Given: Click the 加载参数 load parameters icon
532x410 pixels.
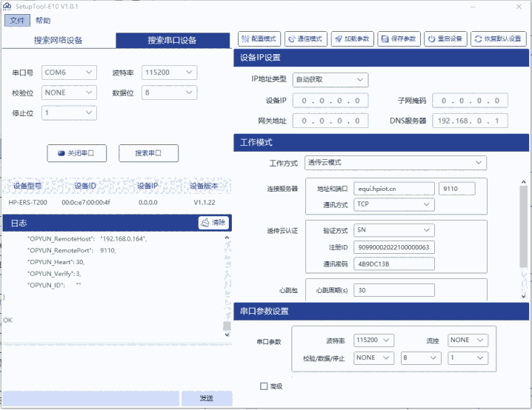Looking at the screenshot, I should tap(339, 39).
